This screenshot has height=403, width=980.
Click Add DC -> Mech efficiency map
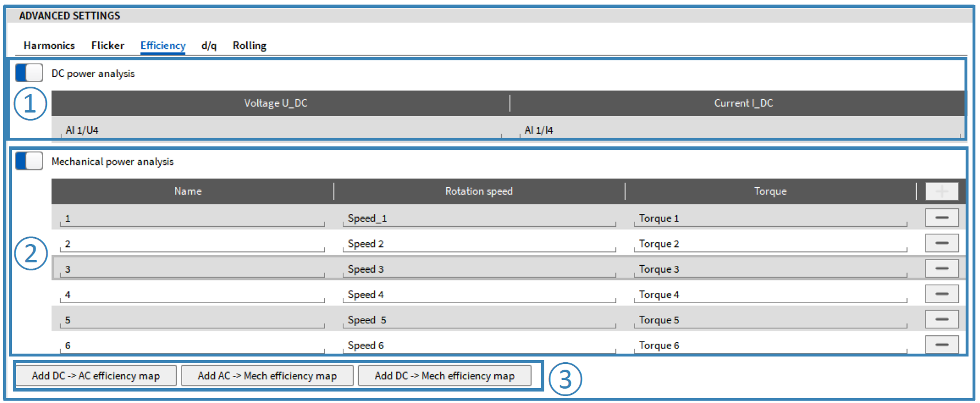coord(444,376)
